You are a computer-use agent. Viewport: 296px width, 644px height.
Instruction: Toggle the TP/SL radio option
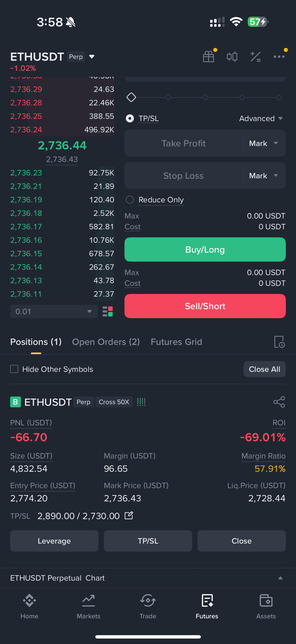coord(130,118)
